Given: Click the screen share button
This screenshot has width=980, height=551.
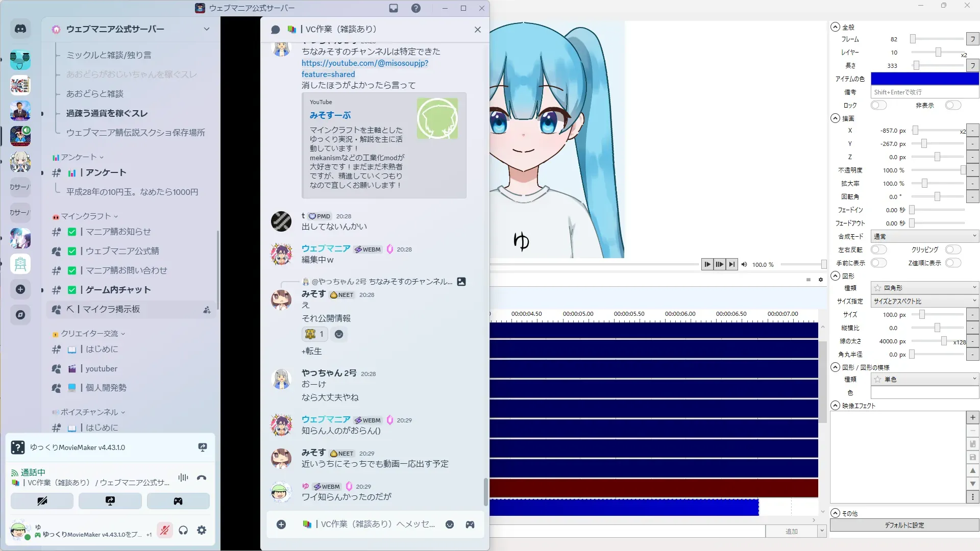Looking at the screenshot, I should point(110,501).
